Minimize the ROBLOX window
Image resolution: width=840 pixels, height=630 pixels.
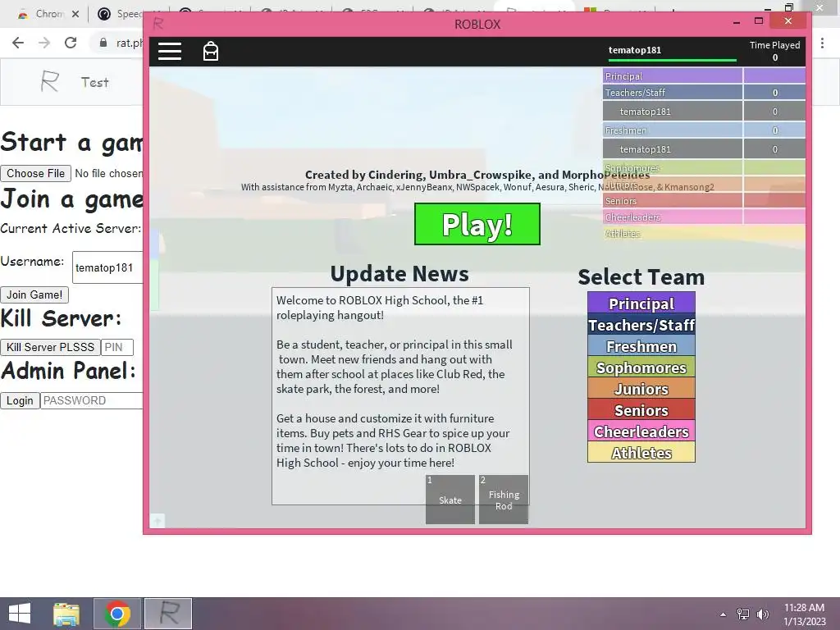tap(736, 21)
